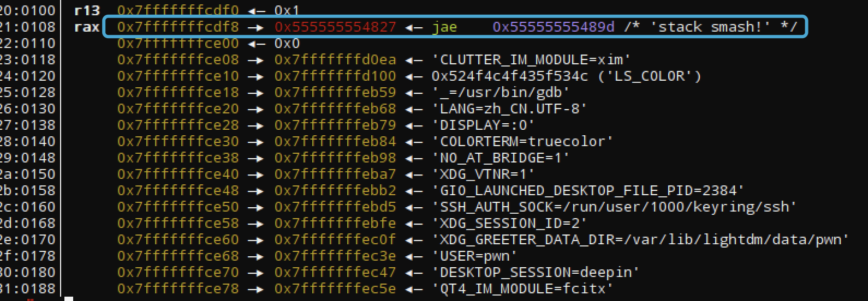Click the 'QT4_IM_MODULE=fcitx' string
The height and width of the screenshot is (301, 868).
[523, 288]
